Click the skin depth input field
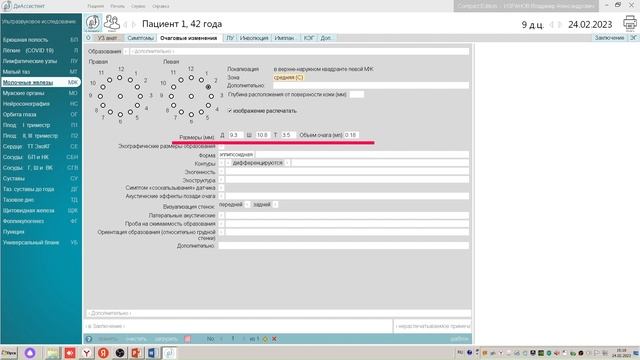 point(356,94)
